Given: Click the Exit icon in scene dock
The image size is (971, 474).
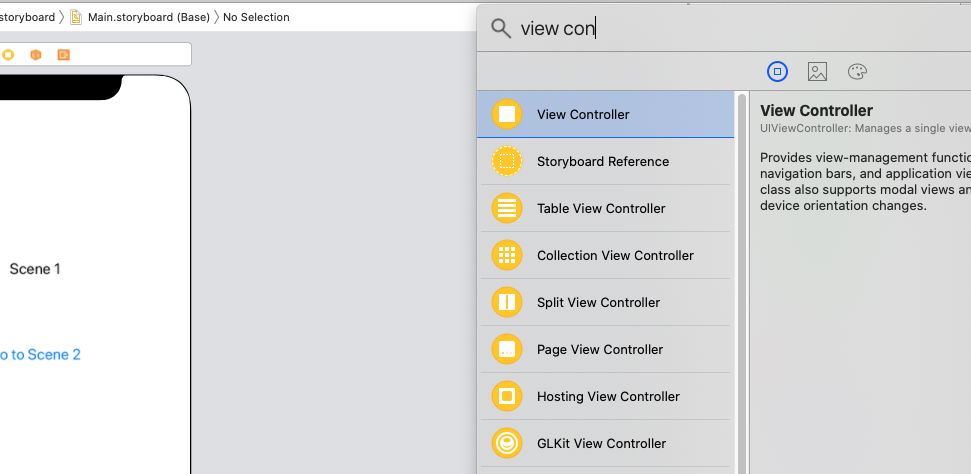Looking at the screenshot, I should click(x=64, y=55).
